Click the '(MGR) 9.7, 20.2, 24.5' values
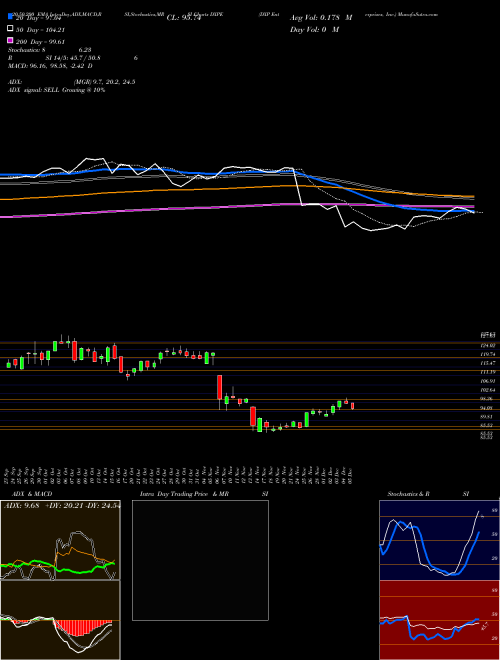This screenshot has height=660, width=500. coord(104,82)
